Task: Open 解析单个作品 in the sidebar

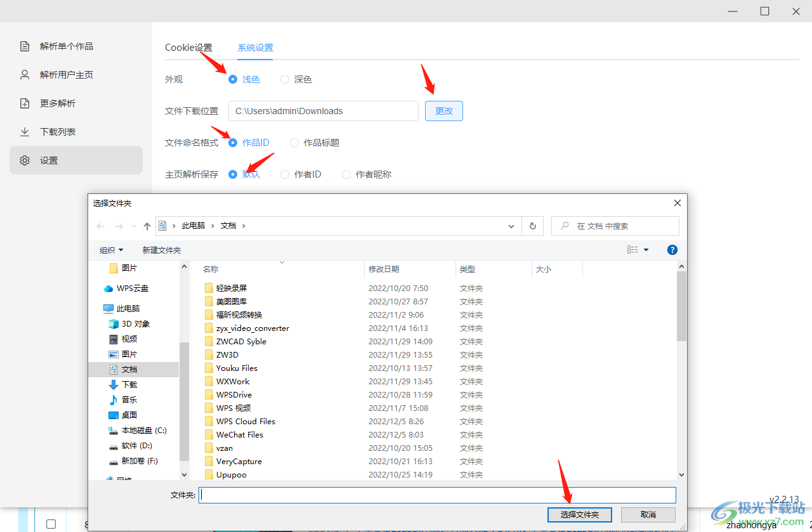Action: click(76, 46)
